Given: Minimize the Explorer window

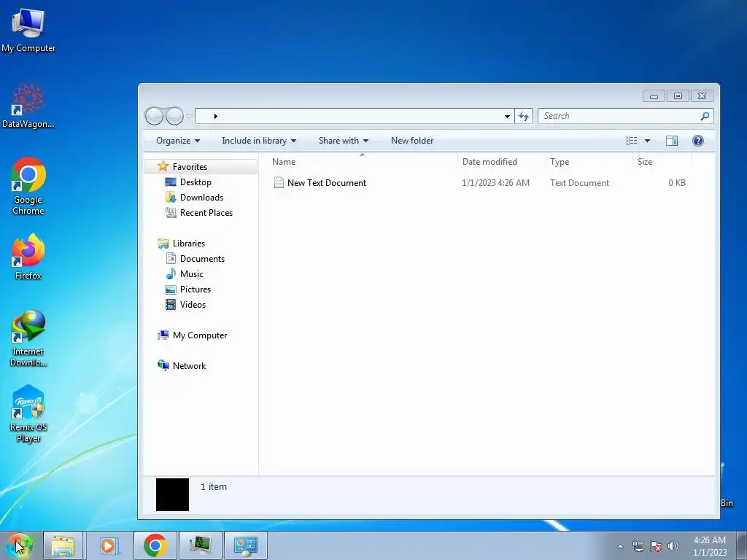Looking at the screenshot, I should point(654,96).
